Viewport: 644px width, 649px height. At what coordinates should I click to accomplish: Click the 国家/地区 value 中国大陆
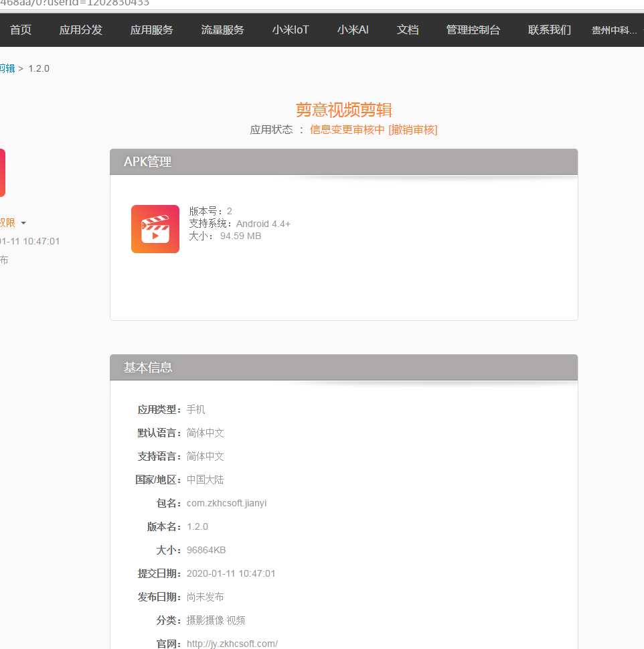(205, 480)
